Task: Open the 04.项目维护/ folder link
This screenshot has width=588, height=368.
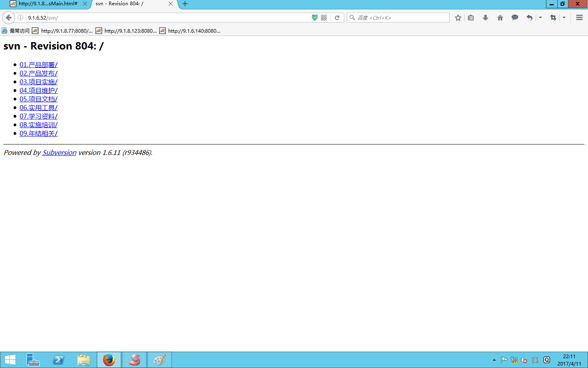Action: [x=38, y=90]
